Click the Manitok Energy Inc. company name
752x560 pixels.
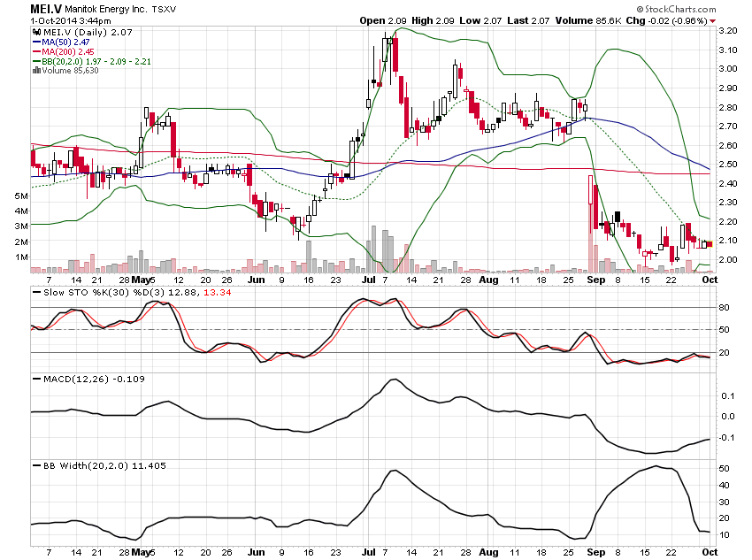coord(106,9)
